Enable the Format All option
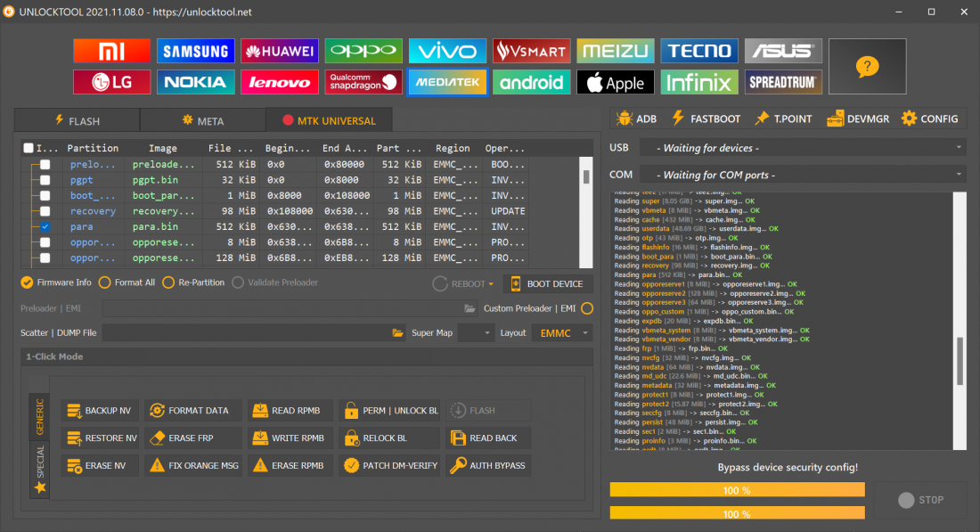This screenshot has height=532, width=980. (127, 282)
